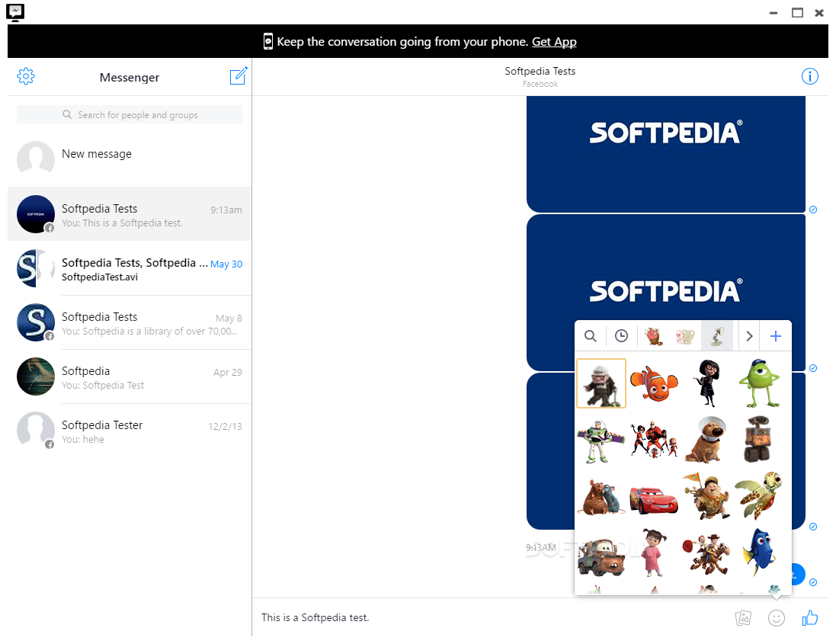Open the New message conversation
The image size is (836, 644).
(130, 159)
